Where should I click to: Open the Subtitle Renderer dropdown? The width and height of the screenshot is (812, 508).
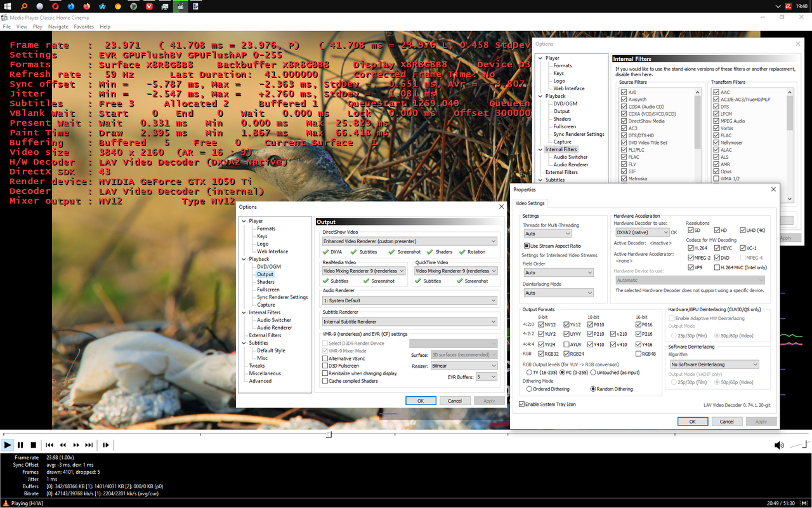(x=409, y=322)
